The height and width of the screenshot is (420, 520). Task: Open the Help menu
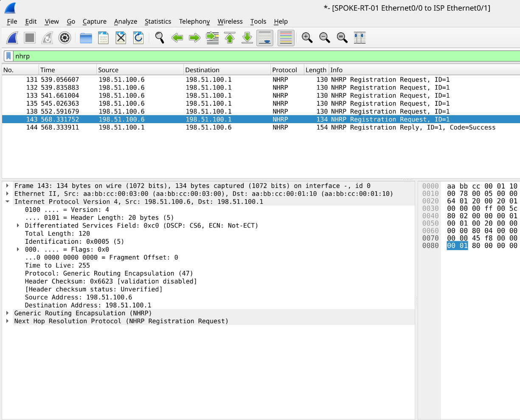pyautogui.click(x=281, y=21)
